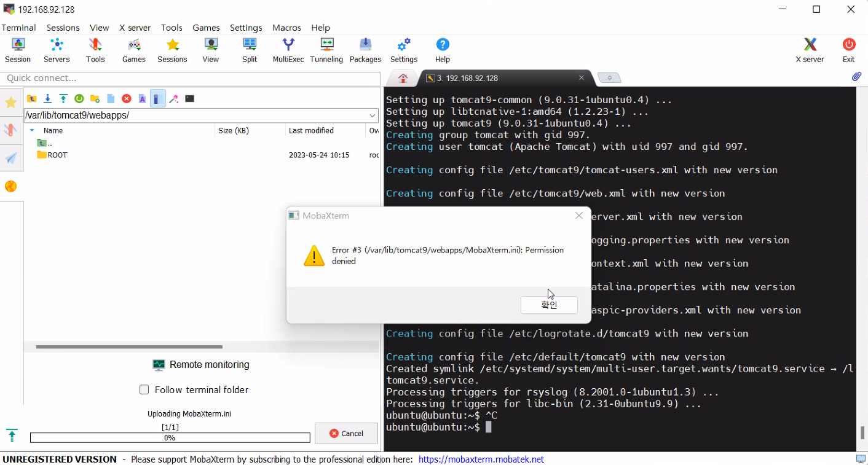
Task: Open the Tools toolbar icon
Action: pyautogui.click(x=95, y=50)
